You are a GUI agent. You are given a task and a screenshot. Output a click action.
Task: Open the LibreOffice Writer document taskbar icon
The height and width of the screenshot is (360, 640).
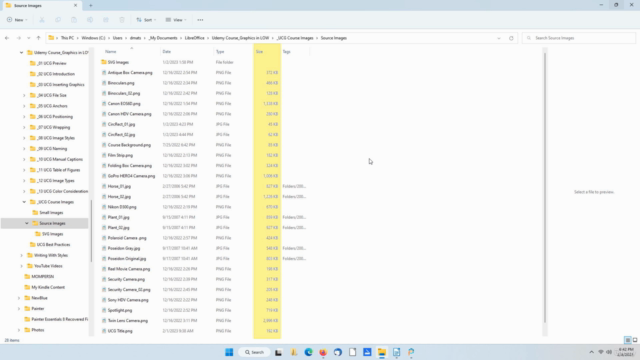(x=396, y=352)
